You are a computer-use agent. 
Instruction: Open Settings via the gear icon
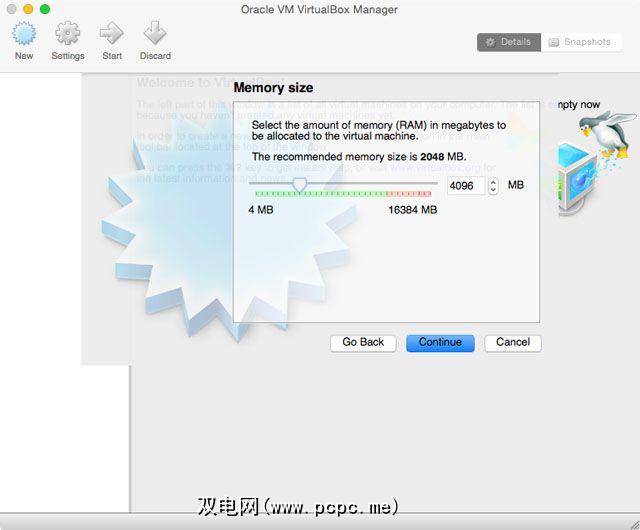click(68, 33)
